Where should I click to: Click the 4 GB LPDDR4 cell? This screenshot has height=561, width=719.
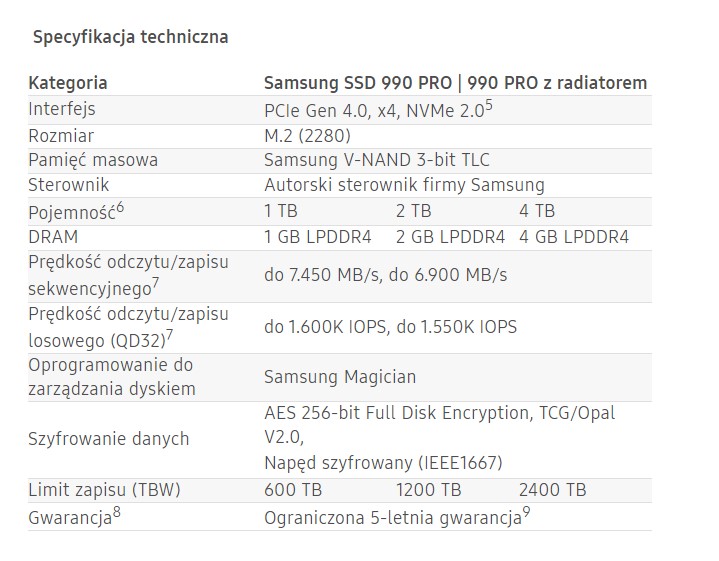[573, 237]
